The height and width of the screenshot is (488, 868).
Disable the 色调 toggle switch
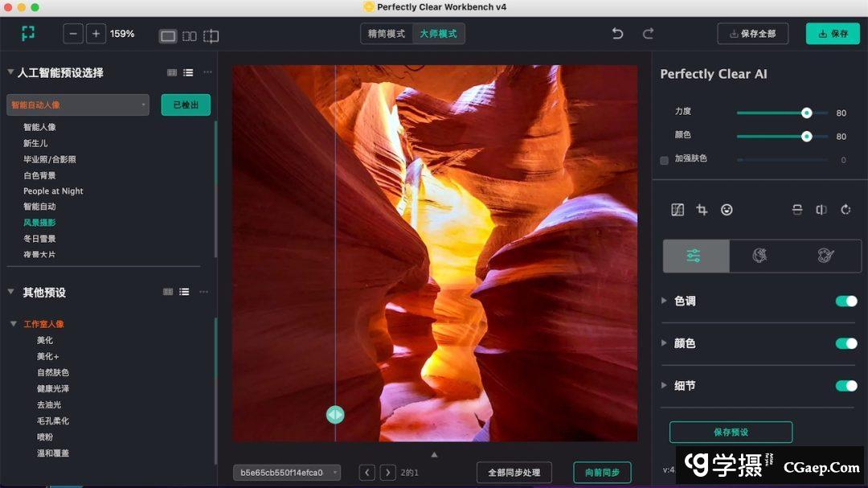click(x=845, y=301)
